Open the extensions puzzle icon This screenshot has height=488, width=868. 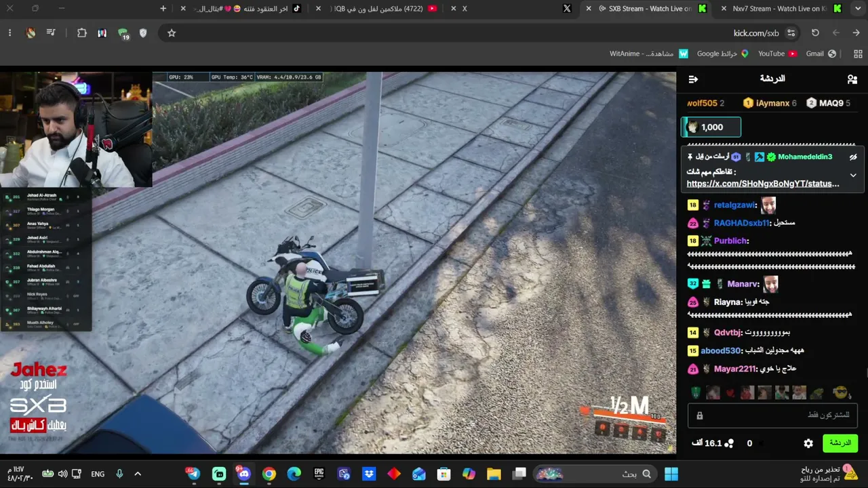pos(82,33)
